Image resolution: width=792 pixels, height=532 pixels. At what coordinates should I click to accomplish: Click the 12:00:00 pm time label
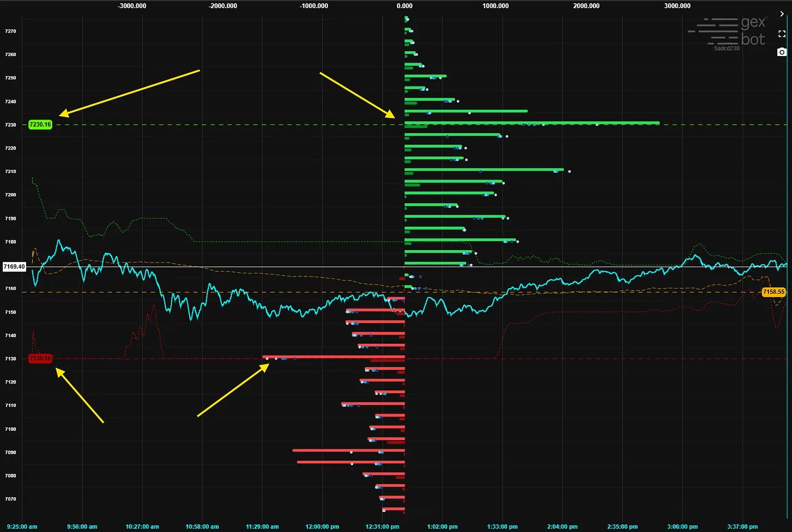tap(322, 527)
